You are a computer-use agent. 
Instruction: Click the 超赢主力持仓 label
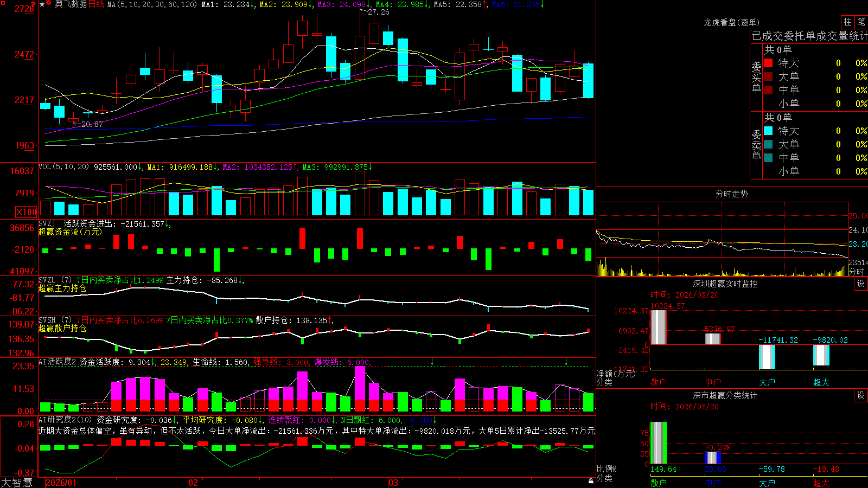tap(62, 288)
